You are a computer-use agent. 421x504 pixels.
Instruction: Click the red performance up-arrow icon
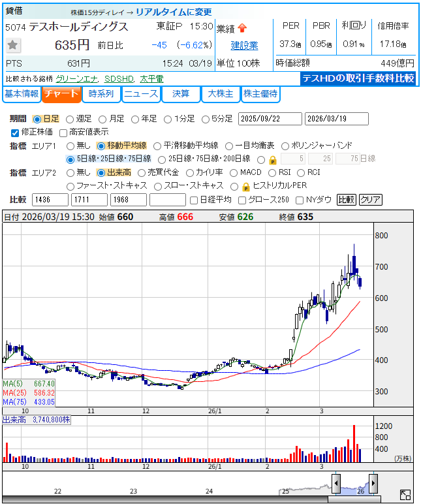243,29
